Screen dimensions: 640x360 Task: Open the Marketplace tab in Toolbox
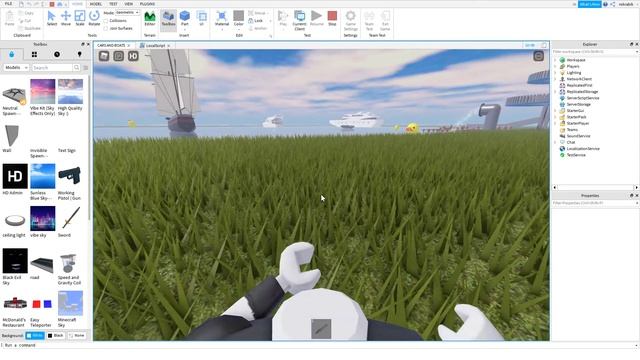point(11,54)
